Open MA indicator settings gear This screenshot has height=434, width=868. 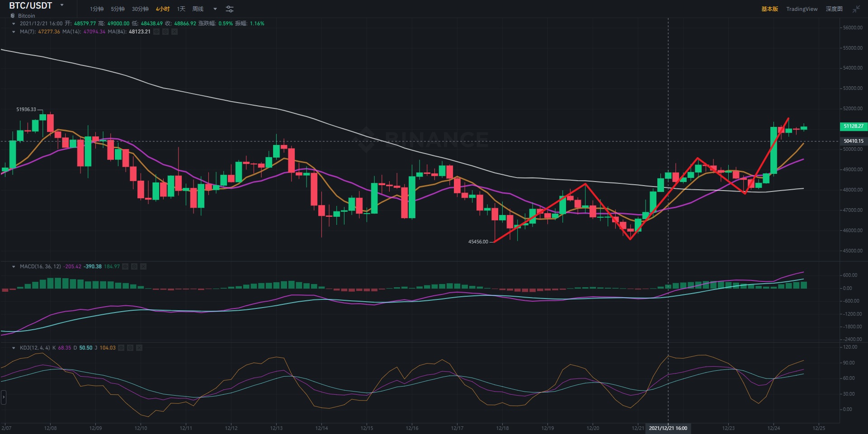(165, 32)
